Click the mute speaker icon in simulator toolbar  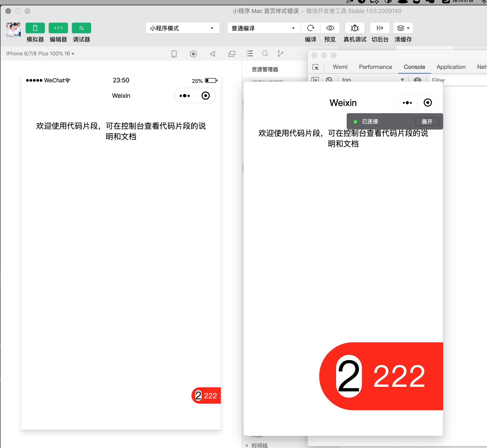pos(213,54)
